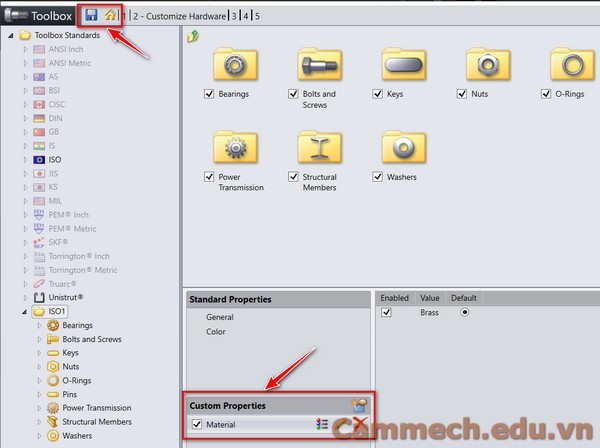Expand Washers under ISO1

(39, 435)
